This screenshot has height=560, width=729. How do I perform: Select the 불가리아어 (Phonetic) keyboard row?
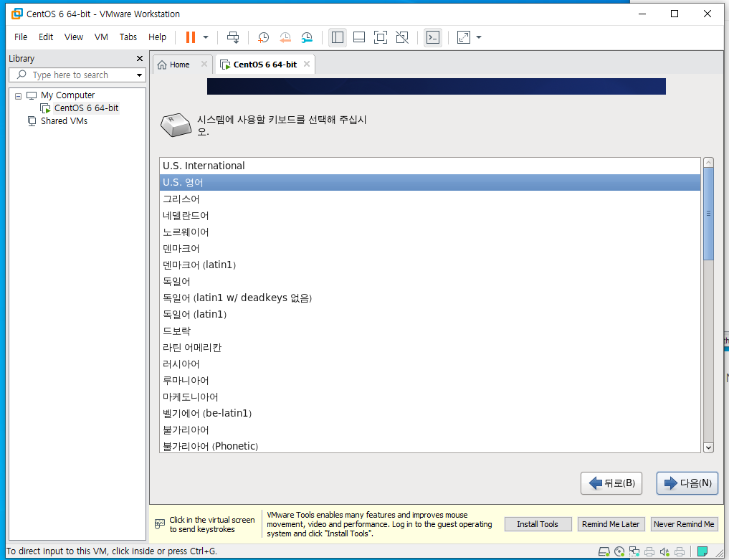429,445
